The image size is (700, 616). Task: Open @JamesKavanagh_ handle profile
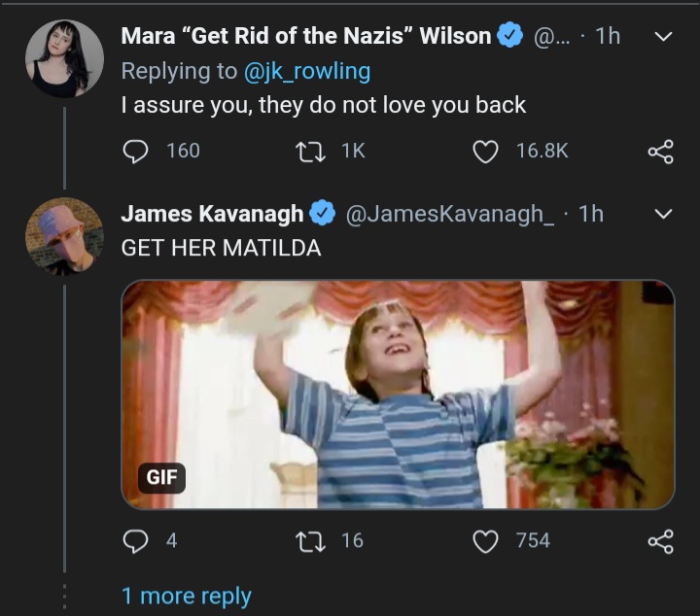tap(450, 214)
